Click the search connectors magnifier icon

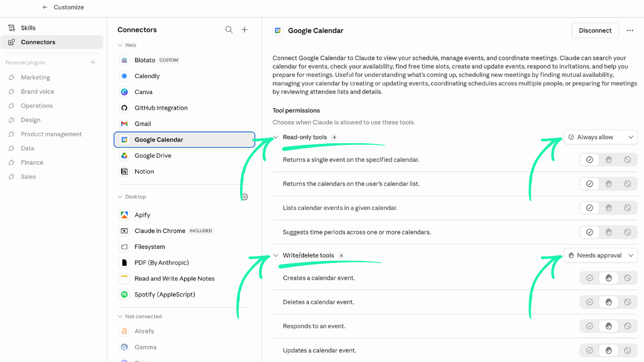coord(229,30)
